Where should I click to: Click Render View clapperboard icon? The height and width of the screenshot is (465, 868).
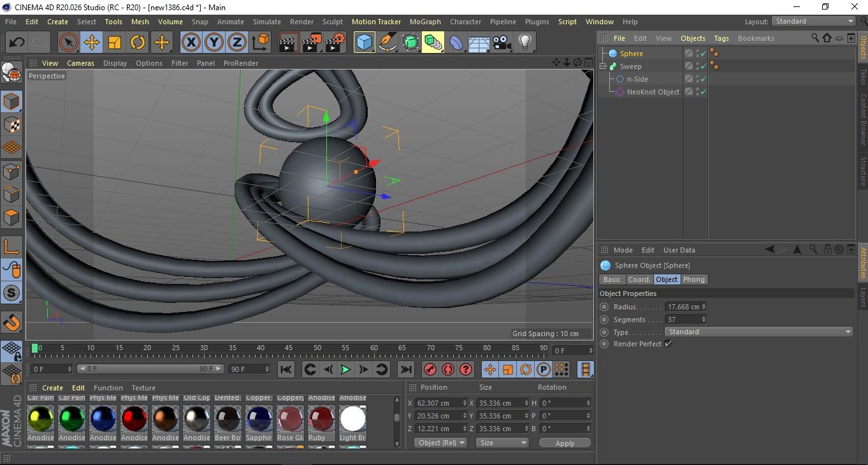coord(289,43)
